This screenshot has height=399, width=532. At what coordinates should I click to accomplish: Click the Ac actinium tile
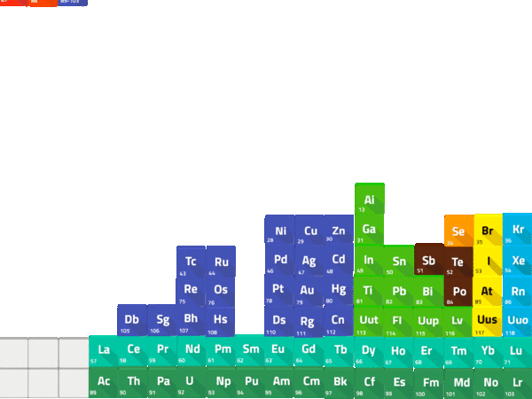tap(104, 382)
